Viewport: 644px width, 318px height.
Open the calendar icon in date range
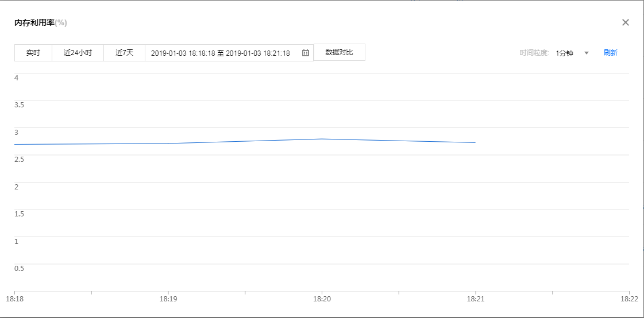coord(306,53)
